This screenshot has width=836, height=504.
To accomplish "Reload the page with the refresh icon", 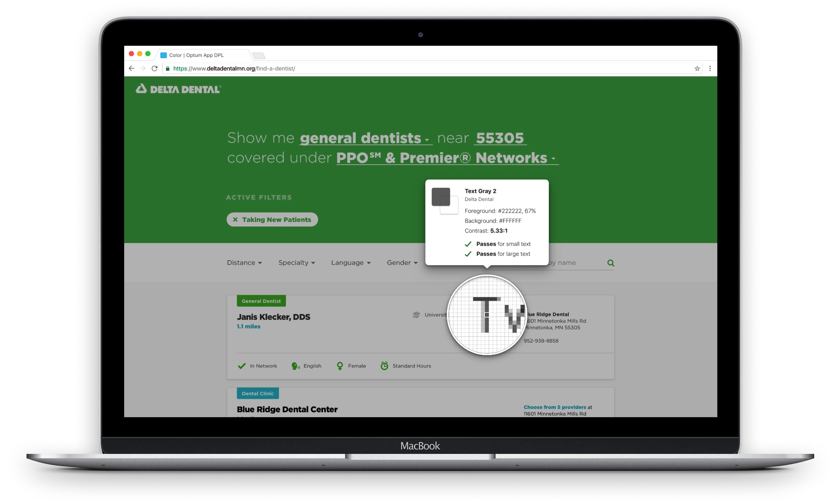I will coord(154,68).
